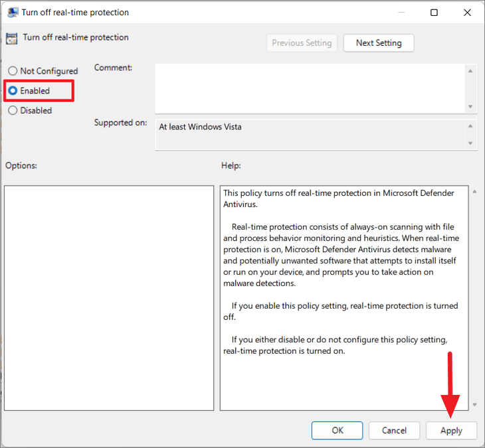The width and height of the screenshot is (485, 448).
Task: Click the policy setting icon beside heading
Action: (12, 38)
